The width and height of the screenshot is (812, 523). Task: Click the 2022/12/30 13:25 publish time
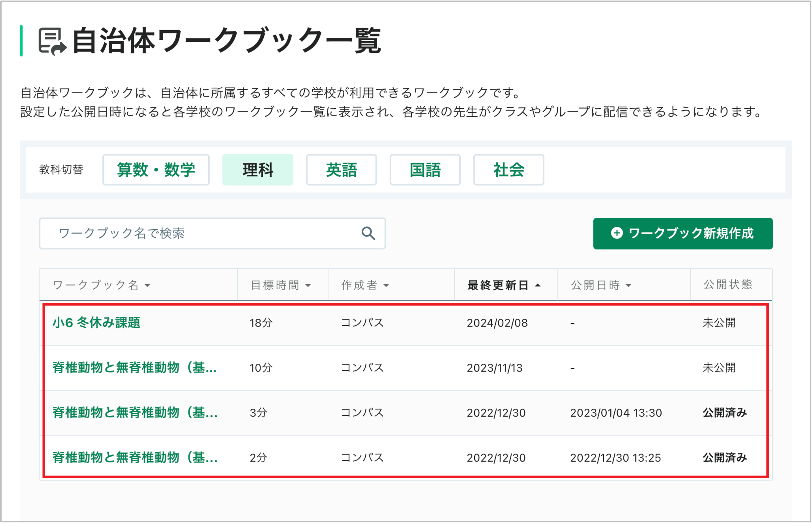coord(615,458)
